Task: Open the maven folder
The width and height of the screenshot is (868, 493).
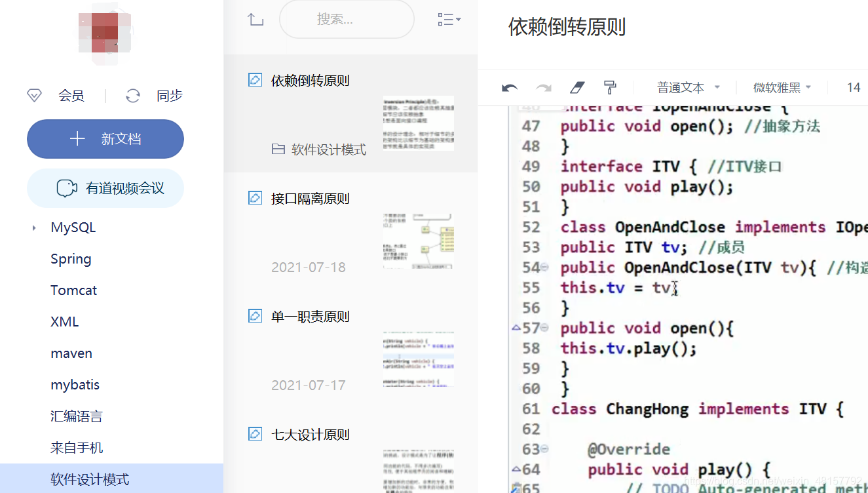Action: 71,353
